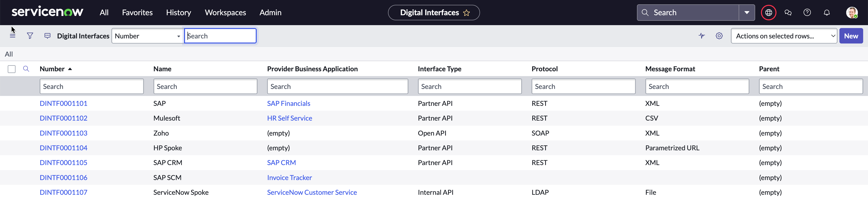Screen dimensions: 868x217
Task: Click the All breadcrumb filter
Action: 9,54
